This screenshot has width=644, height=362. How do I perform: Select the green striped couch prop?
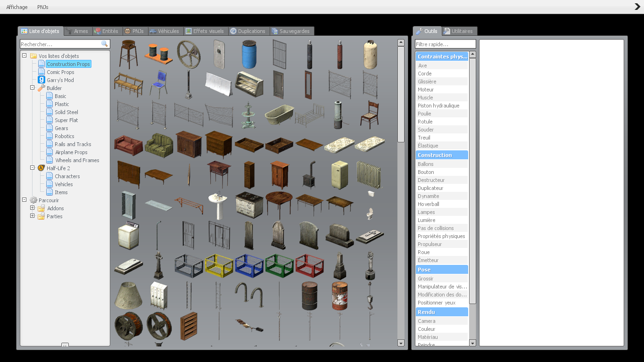click(x=158, y=145)
